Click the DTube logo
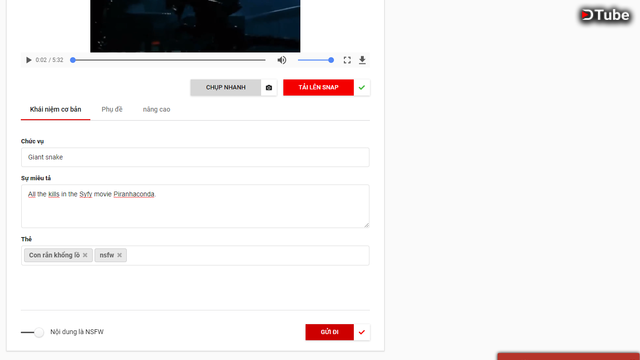This screenshot has width=640, height=360. [x=605, y=15]
